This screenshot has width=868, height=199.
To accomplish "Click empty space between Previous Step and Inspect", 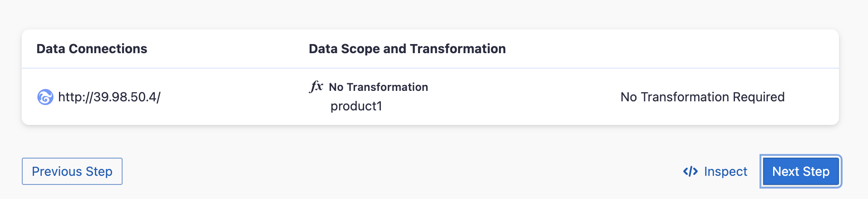I will (399, 171).
